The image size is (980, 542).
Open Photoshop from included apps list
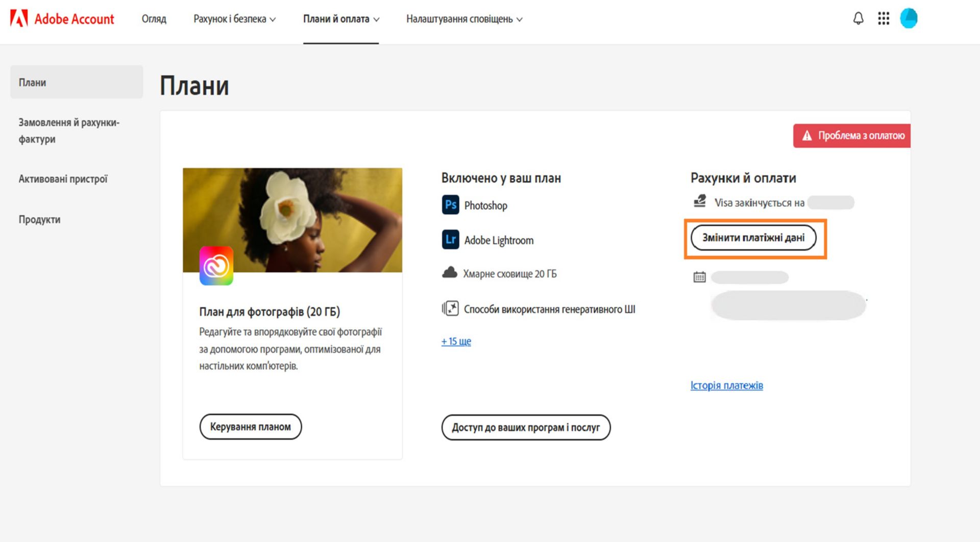click(485, 205)
